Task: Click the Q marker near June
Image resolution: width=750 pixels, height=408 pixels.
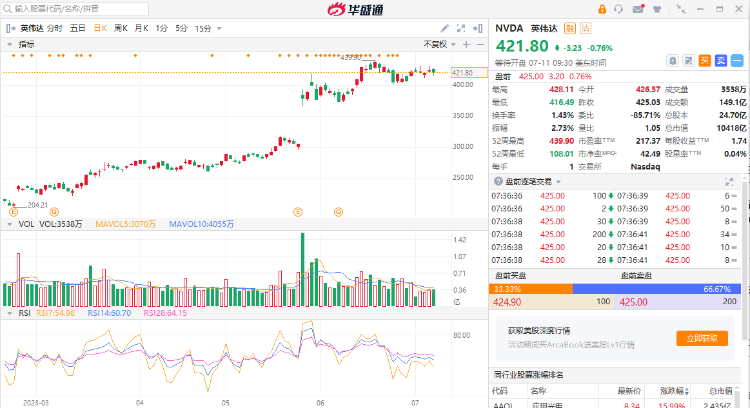Action: point(338,212)
